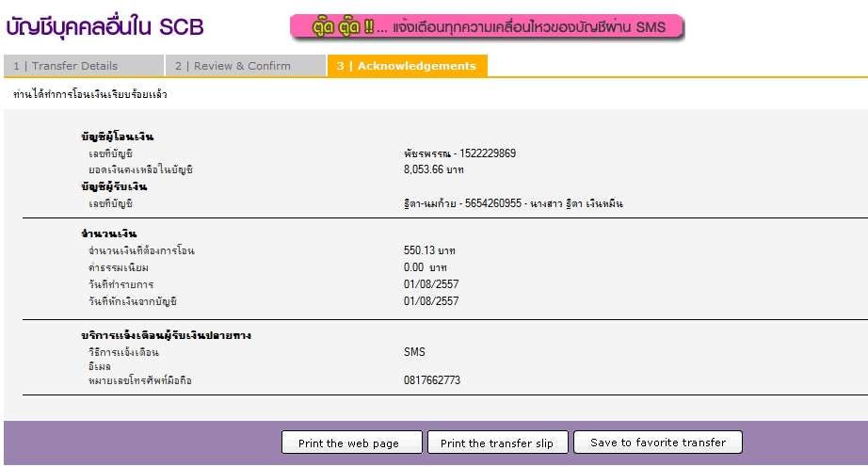Image resolution: width=868 pixels, height=467 pixels.
Task: Click Save to favorite transfer button
Action: (658, 442)
